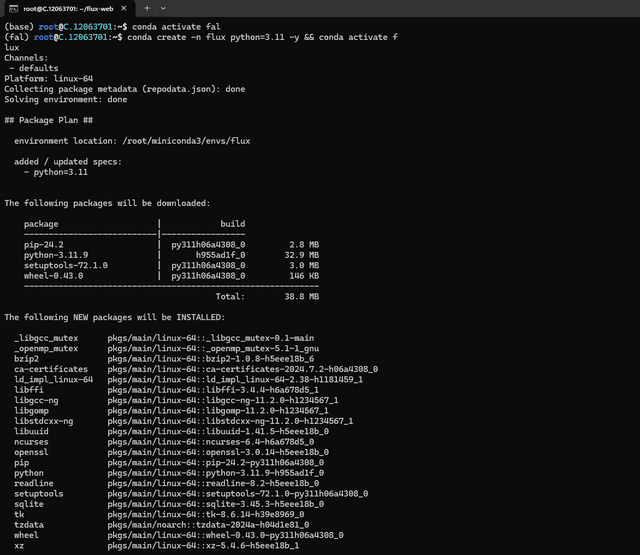This screenshot has width=640, height=555.
Task: Click the 'wheel-0.43.0' download row
Action: 171,276
